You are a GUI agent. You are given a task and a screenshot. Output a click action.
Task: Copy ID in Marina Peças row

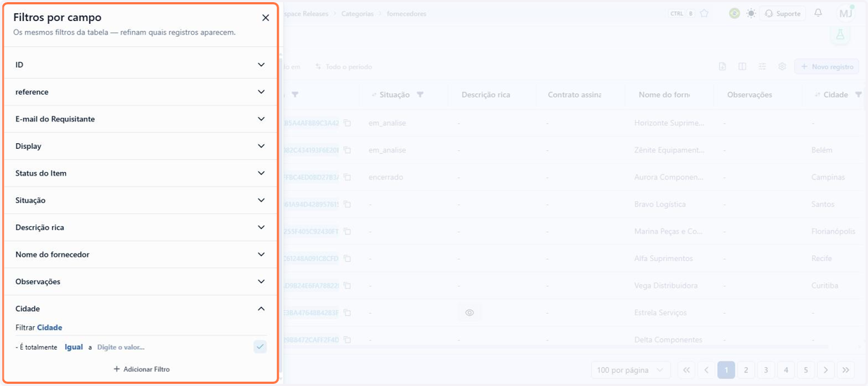tap(347, 231)
